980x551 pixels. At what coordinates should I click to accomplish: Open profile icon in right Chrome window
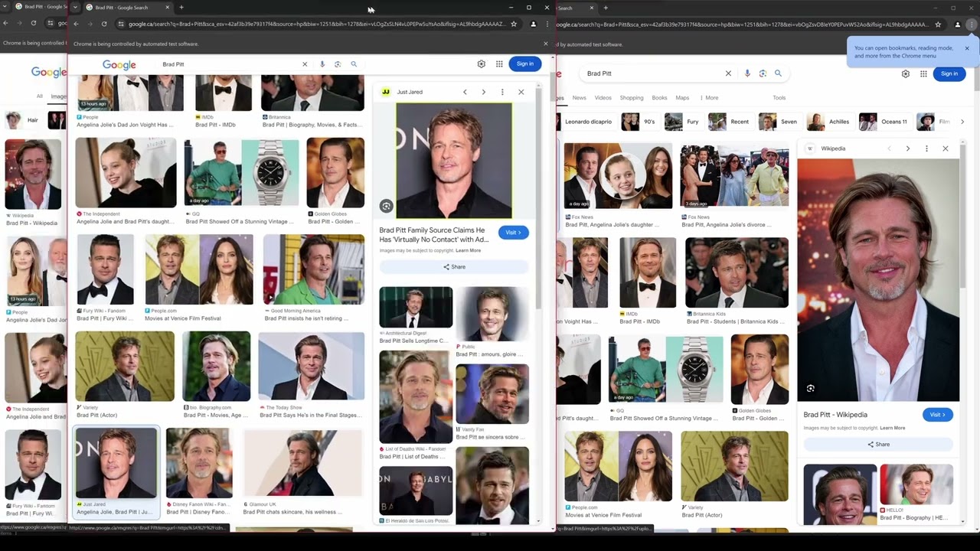(x=957, y=24)
